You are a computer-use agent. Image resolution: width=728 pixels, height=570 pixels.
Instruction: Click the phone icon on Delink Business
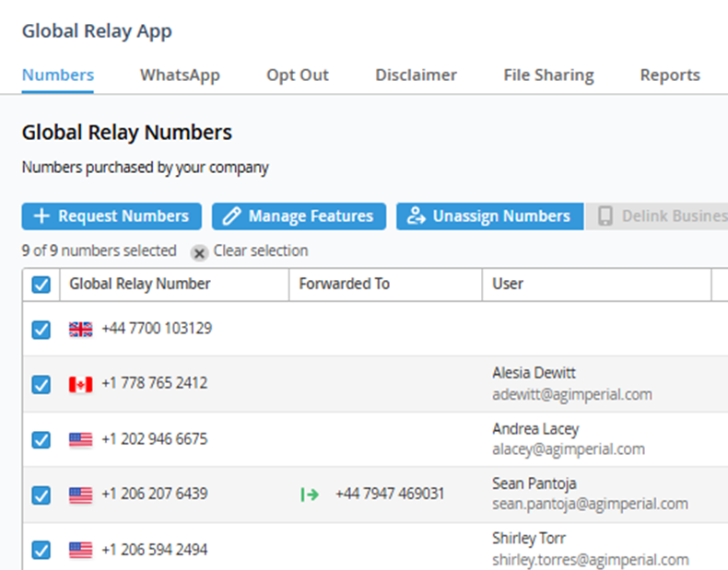(605, 216)
